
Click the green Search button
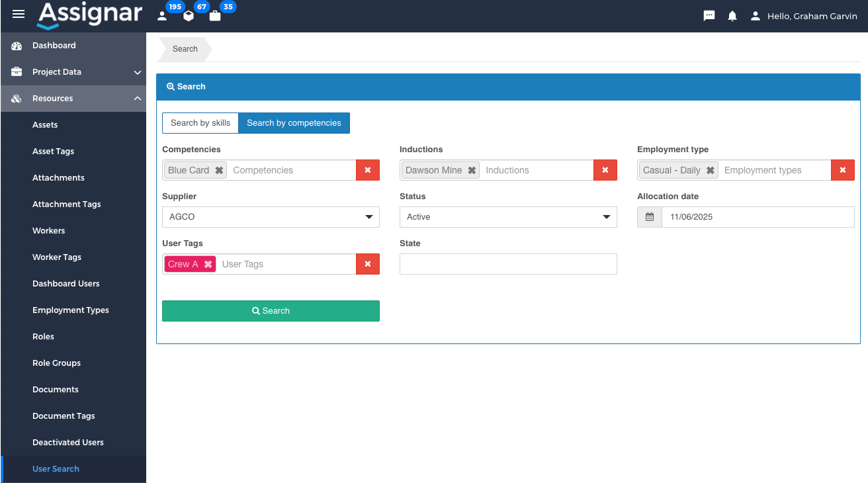[271, 311]
